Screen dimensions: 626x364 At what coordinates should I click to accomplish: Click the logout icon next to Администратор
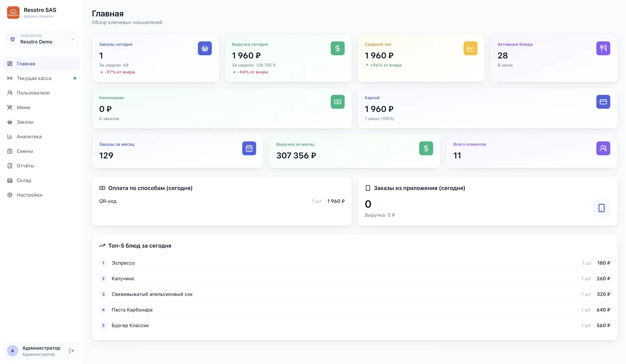pos(71,351)
